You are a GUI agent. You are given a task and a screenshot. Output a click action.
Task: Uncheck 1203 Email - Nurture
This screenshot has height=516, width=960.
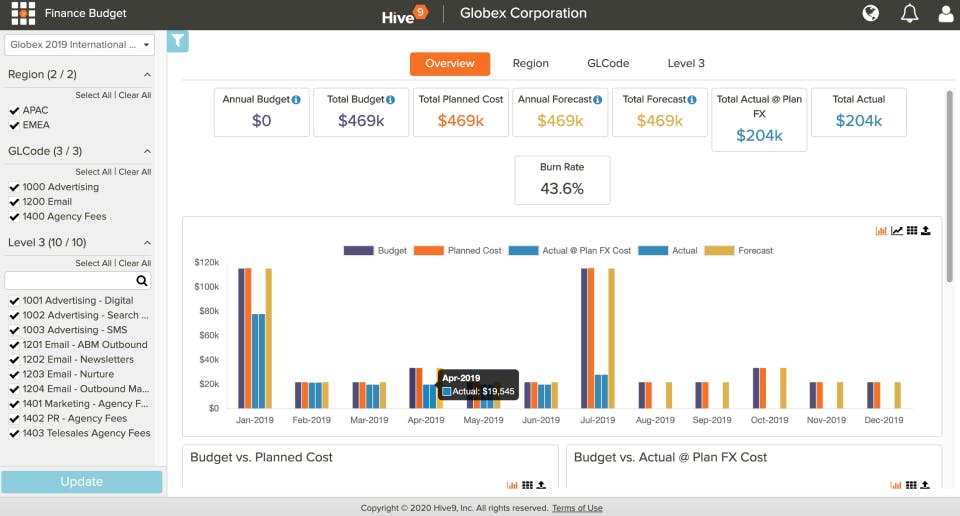(x=14, y=374)
